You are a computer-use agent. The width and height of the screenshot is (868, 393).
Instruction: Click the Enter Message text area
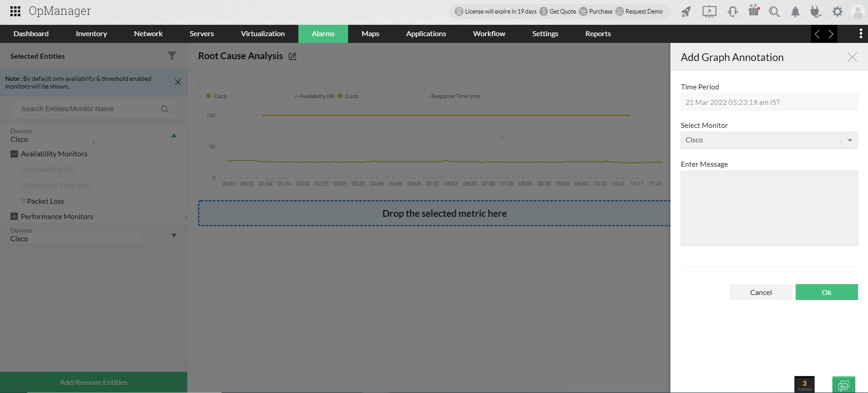[x=769, y=208]
